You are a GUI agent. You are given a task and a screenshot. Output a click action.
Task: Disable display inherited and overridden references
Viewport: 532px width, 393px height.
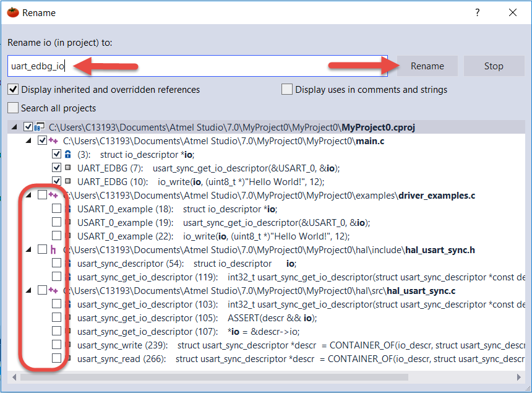[x=13, y=90]
